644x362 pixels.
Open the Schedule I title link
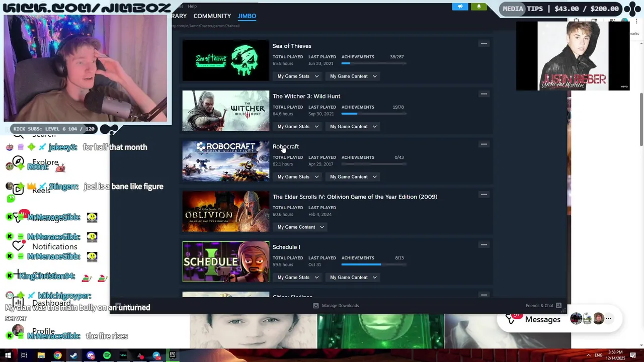(286, 247)
